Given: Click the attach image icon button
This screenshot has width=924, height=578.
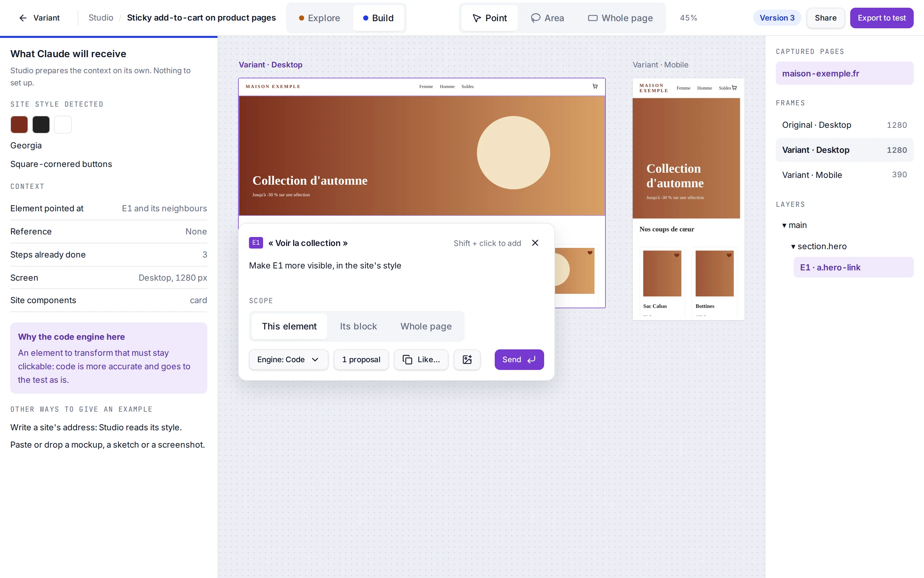Looking at the screenshot, I should pos(467,359).
